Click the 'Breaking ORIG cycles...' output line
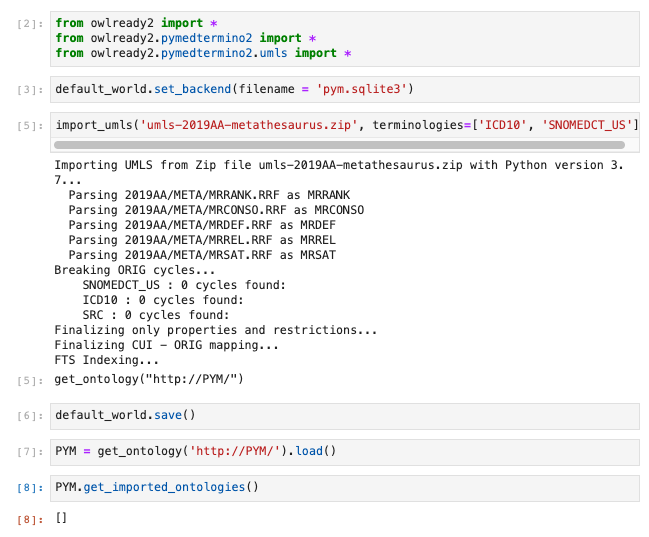The image size is (649, 537). (x=138, y=270)
